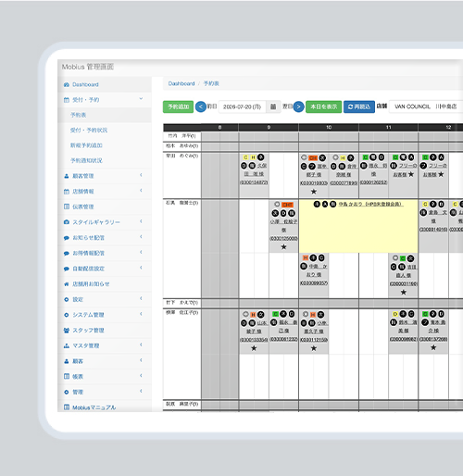This screenshot has width=463, height=476.
Task: Click the green 予約追加 button
Action: coord(178,106)
